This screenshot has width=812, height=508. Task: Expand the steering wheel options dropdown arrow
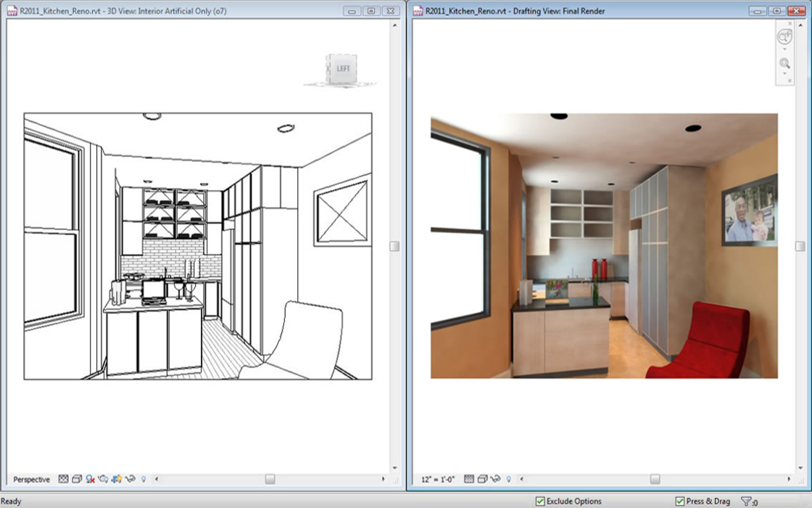pyautogui.click(x=784, y=49)
